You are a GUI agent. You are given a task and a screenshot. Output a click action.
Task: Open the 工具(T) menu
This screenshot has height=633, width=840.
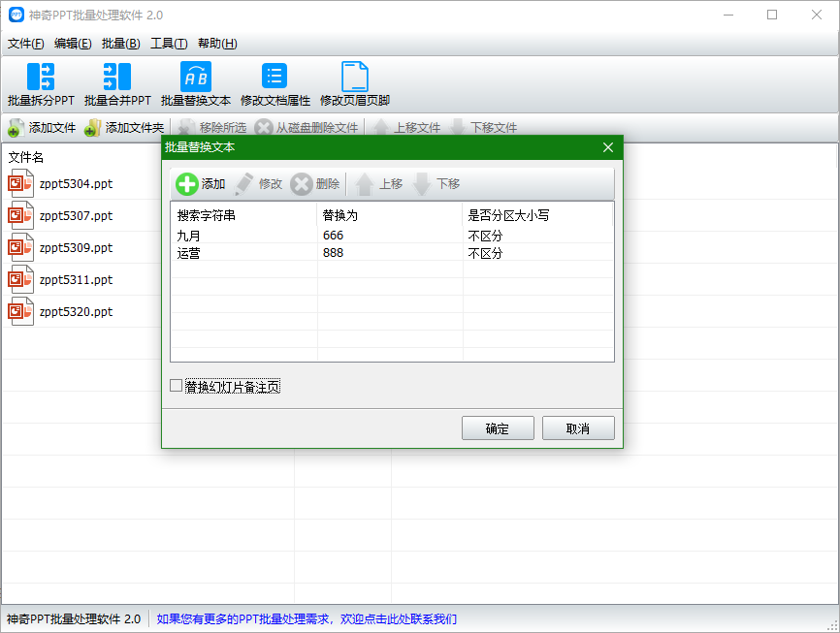tap(169, 44)
